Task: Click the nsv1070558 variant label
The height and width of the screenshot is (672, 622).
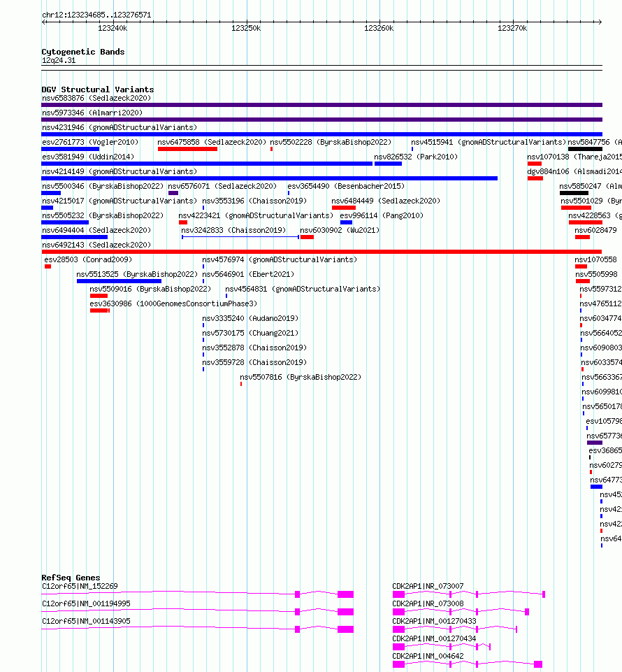Action: (x=595, y=259)
